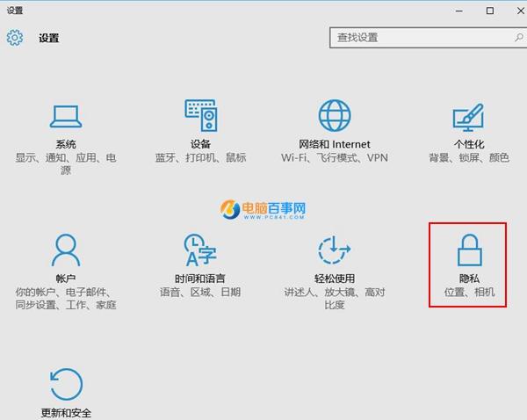
Task: Select the 个性化 category title
Action: [469, 144]
